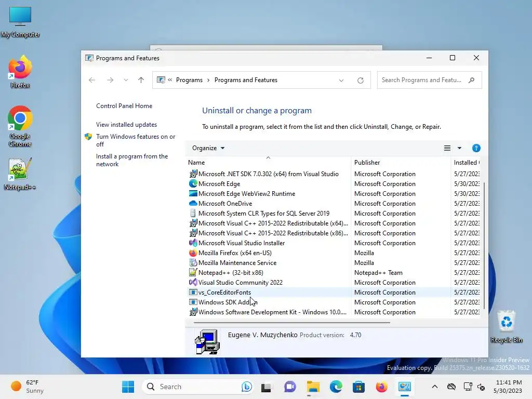Click the OneDrive cloud icon in list

click(193, 203)
